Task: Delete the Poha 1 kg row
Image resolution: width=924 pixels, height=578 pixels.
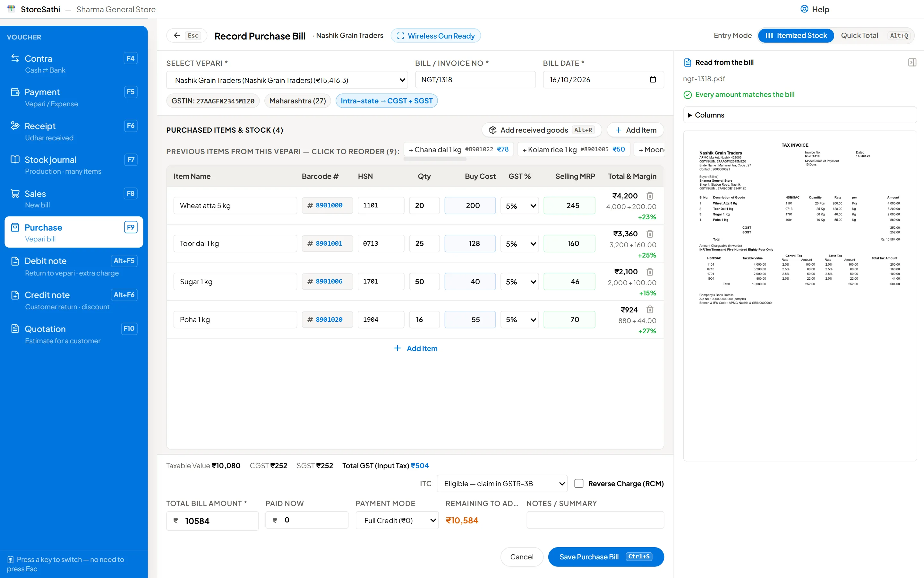Action: click(649, 310)
